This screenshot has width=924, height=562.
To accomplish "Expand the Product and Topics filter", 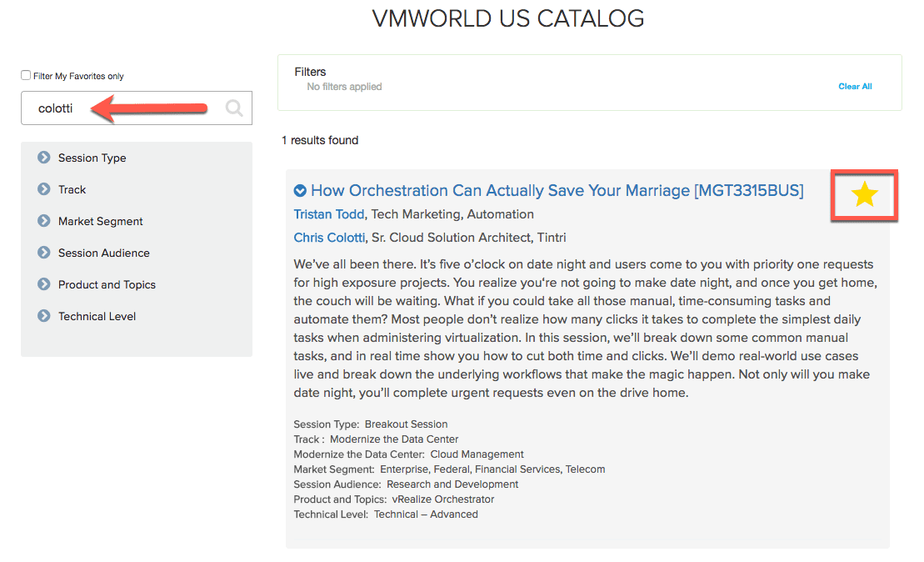I will [x=107, y=285].
